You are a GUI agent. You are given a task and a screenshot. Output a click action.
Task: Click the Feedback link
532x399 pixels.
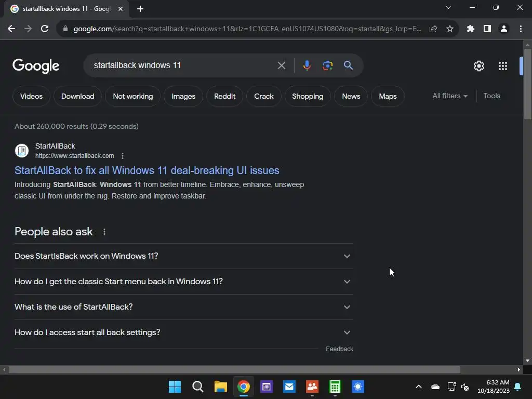point(339,349)
